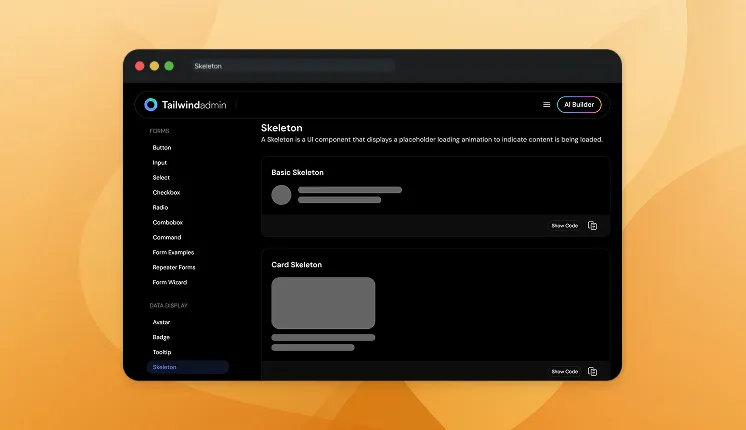Navigate to Badge page
Image resolution: width=746 pixels, height=430 pixels.
point(161,337)
